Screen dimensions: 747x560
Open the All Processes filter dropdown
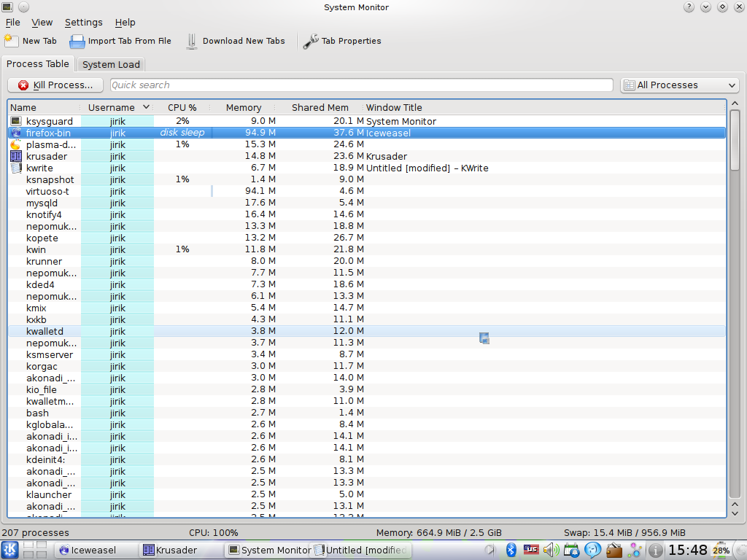pos(679,85)
